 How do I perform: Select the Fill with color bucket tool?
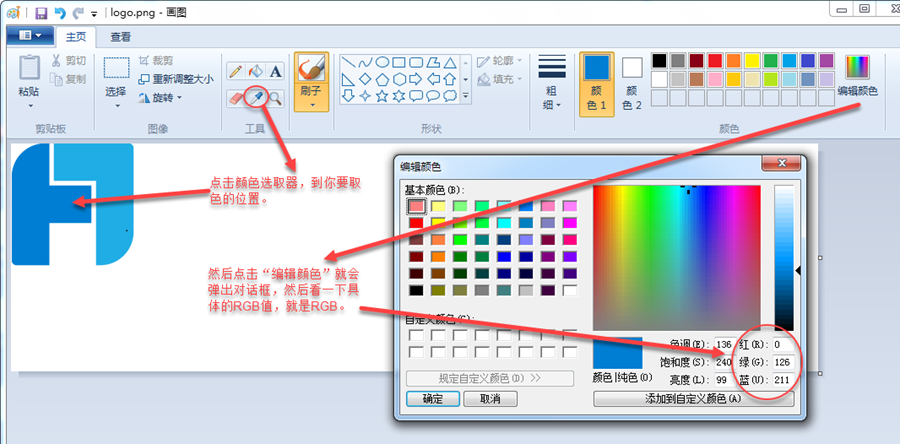(255, 71)
